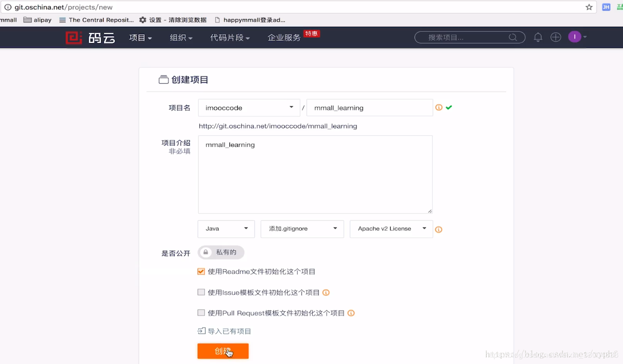
Task: Click the info icon beside the project name
Action: [x=438, y=107]
